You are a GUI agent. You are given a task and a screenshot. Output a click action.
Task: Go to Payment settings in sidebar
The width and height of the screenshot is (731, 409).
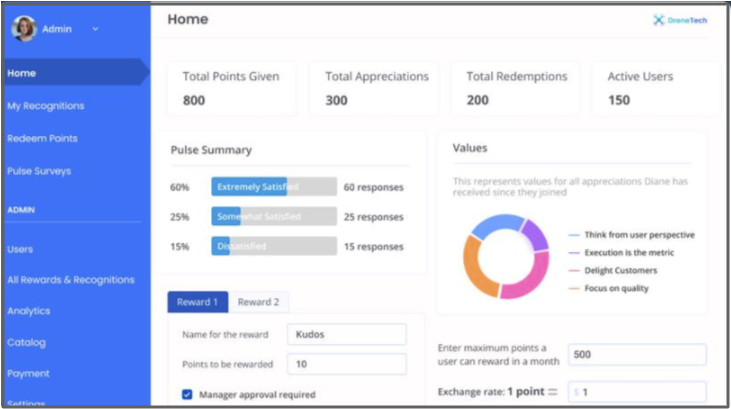point(27,373)
